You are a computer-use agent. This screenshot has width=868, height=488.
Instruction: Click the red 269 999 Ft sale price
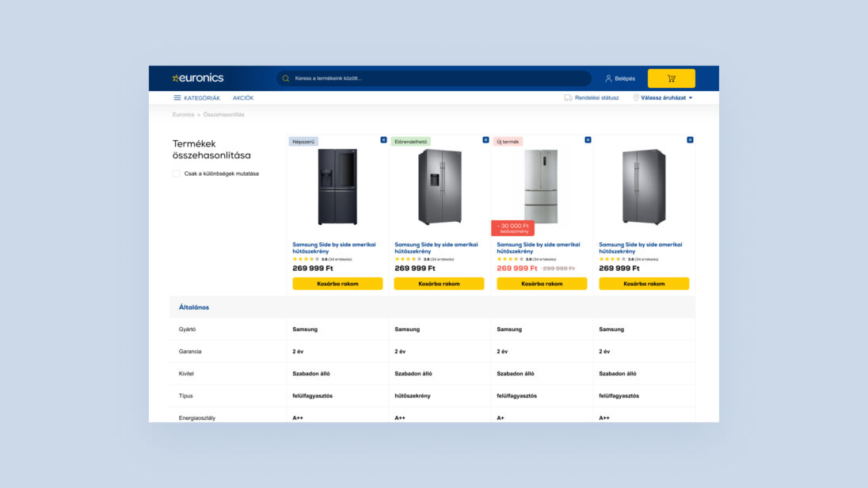click(517, 268)
